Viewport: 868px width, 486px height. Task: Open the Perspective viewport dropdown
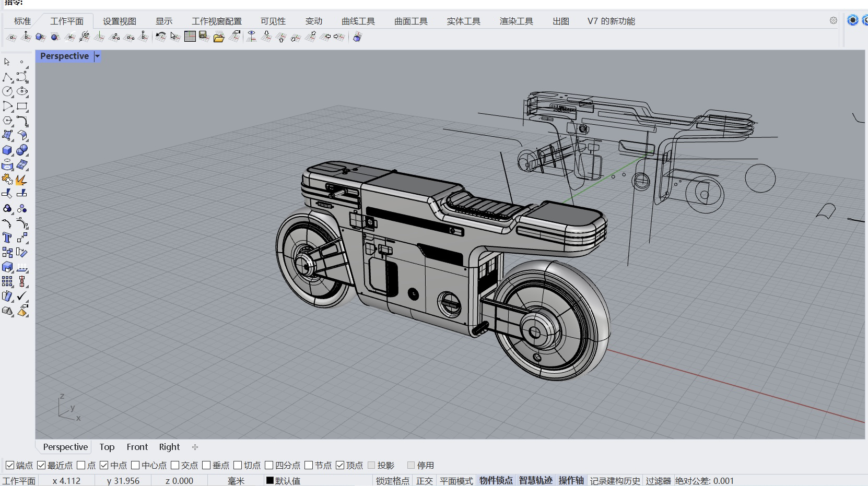[98, 56]
